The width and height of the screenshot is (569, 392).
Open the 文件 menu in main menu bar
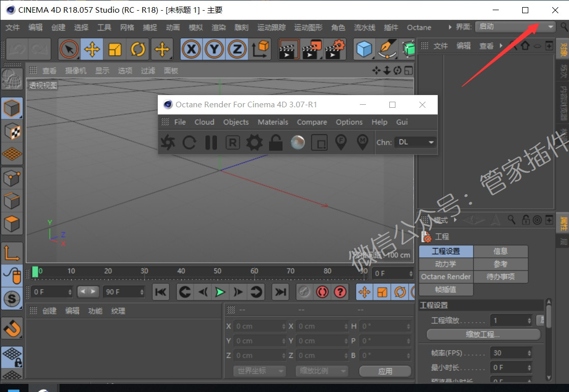pyautogui.click(x=13, y=27)
